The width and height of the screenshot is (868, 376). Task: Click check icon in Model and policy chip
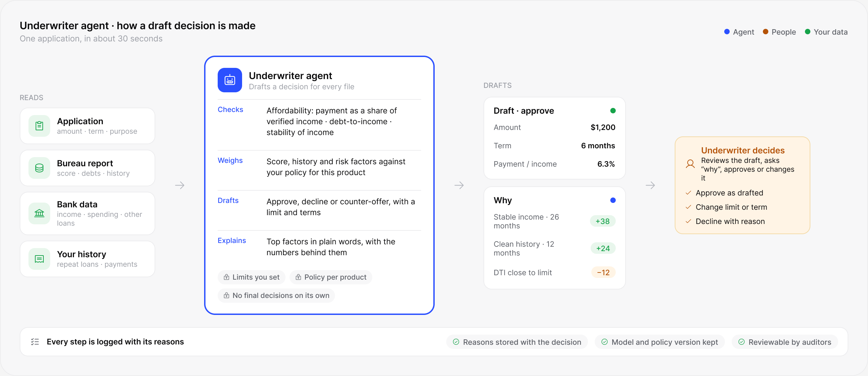pos(605,342)
